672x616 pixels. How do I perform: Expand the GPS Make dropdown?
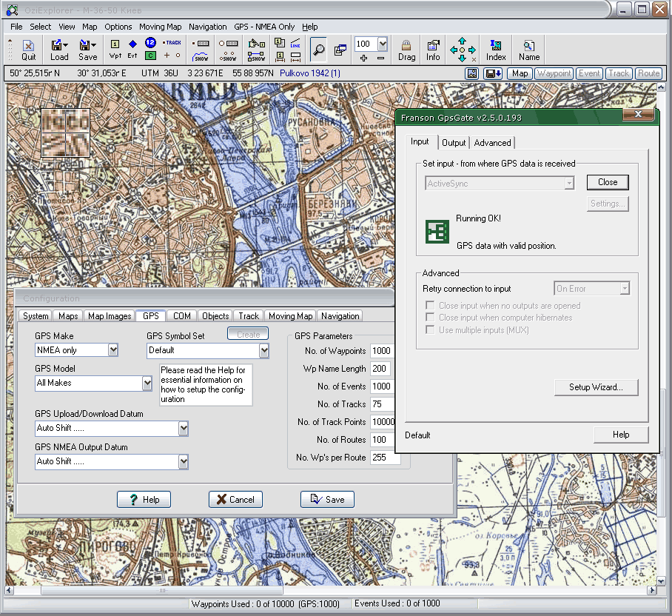113,349
